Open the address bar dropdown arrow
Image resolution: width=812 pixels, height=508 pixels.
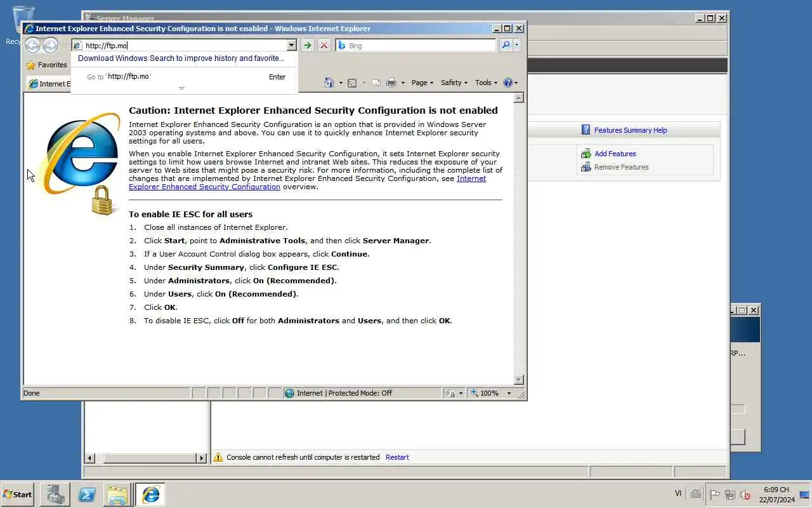tap(291, 45)
